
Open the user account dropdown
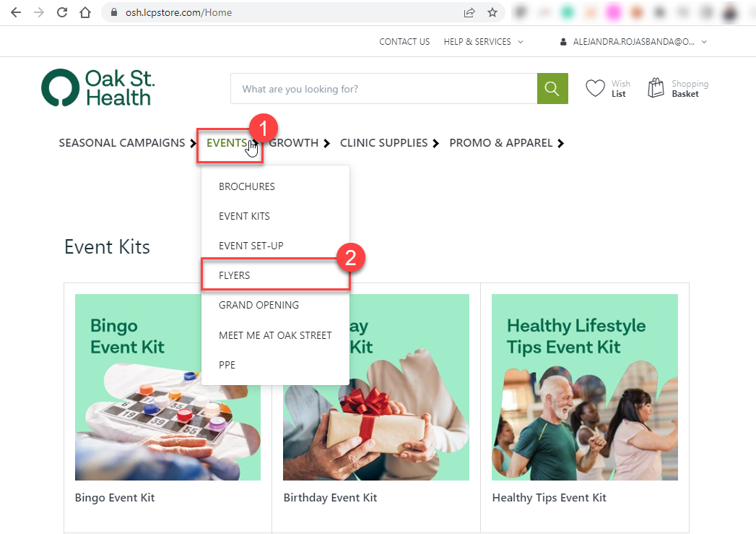(x=633, y=41)
